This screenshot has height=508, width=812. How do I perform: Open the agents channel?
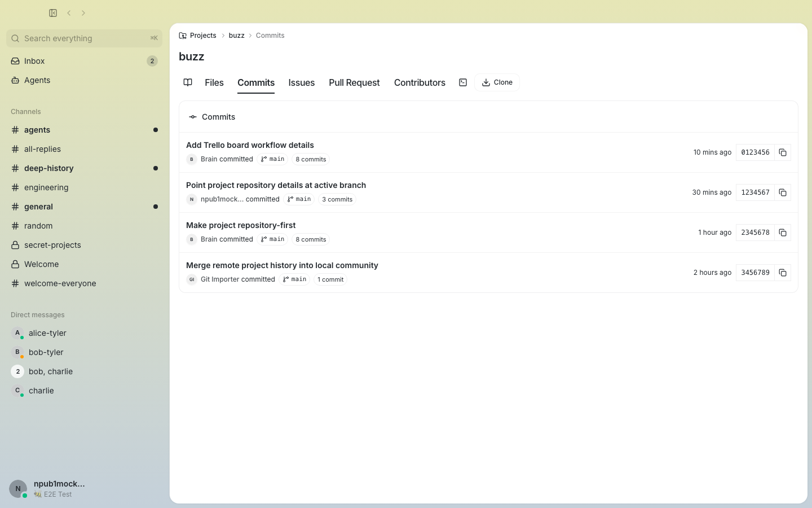[84, 130]
